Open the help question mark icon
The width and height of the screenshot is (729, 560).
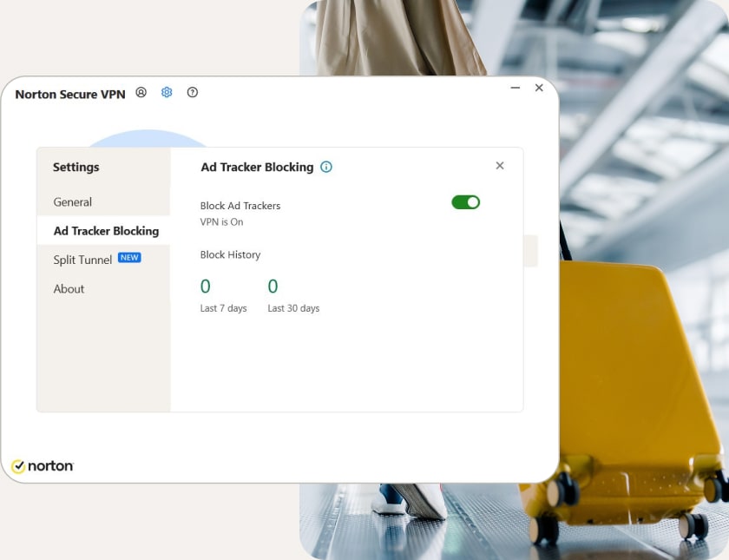pos(193,92)
